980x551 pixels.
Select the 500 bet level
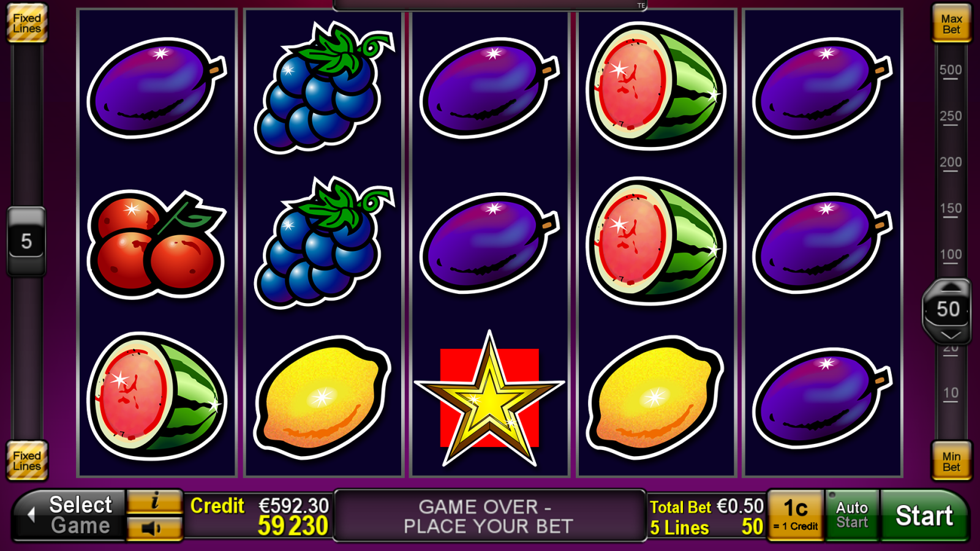coord(951,70)
